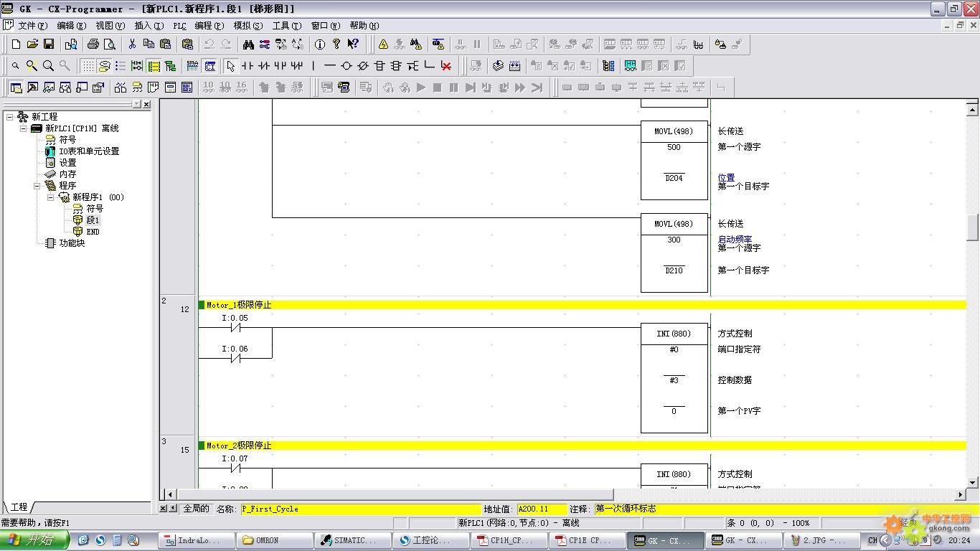Select 功能块 in the project tree

[72, 243]
